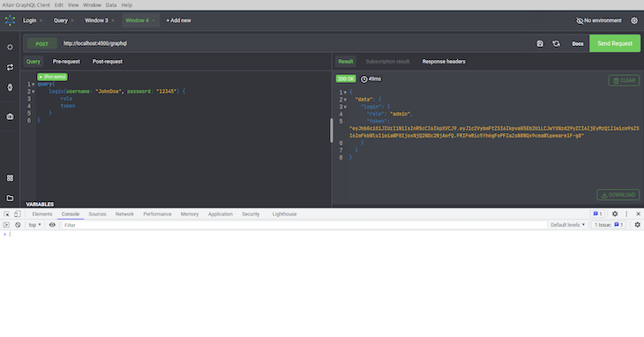This screenshot has width=644, height=337.
Task: Collapse query line 2 login fold arrow
Action: (34, 92)
